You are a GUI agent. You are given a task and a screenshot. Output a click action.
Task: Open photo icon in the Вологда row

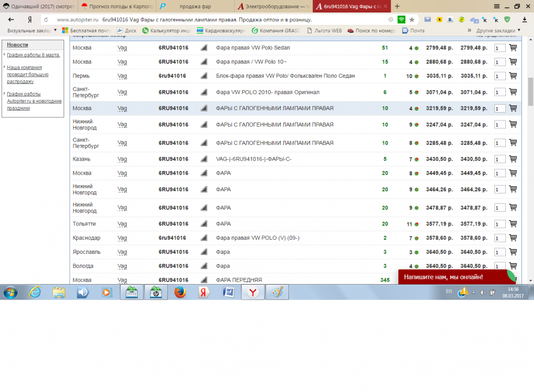pyautogui.click(x=204, y=266)
